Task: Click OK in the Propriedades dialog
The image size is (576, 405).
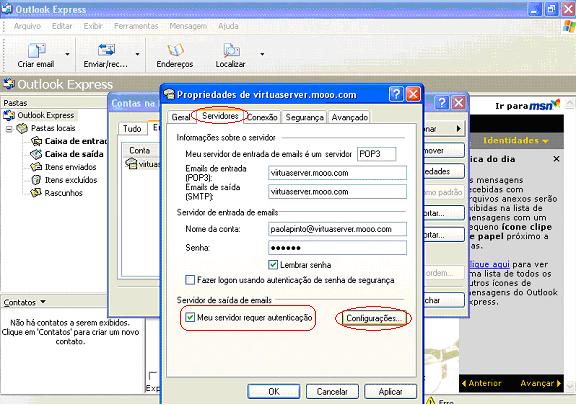Action: point(274,392)
